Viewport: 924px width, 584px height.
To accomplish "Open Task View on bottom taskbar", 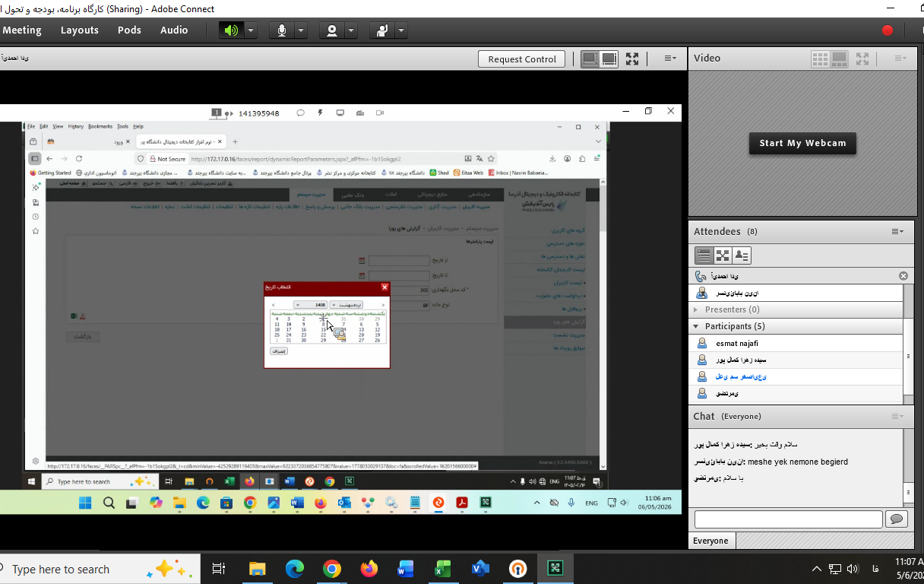I will [219, 570].
